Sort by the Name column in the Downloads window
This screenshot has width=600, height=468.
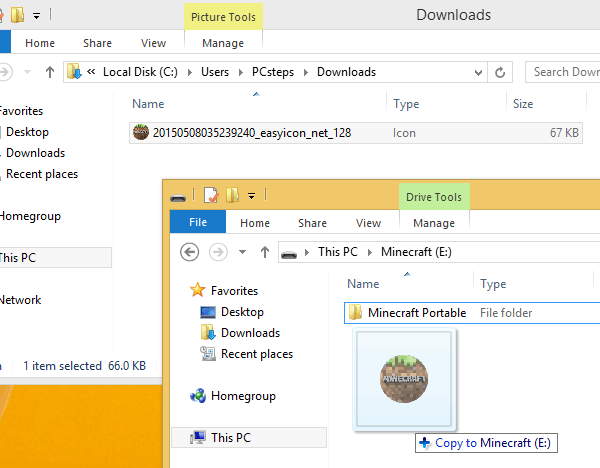coord(148,104)
